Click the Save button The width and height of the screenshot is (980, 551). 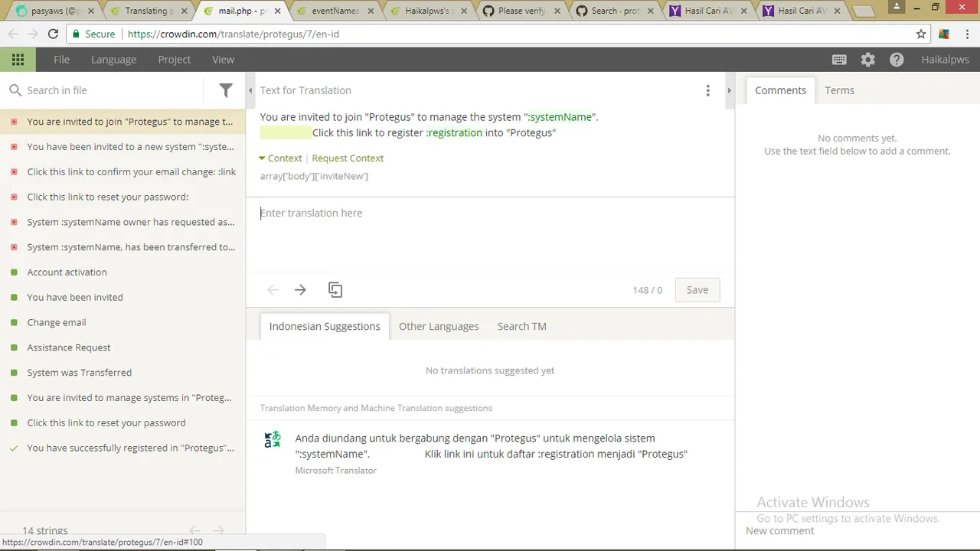pos(697,290)
